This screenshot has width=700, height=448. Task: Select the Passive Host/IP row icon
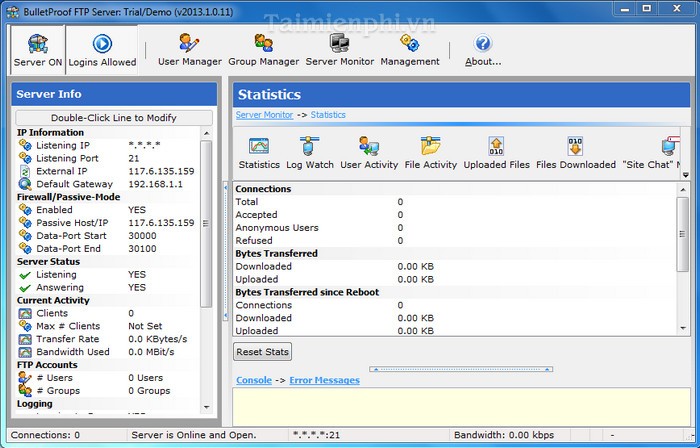click(x=25, y=223)
